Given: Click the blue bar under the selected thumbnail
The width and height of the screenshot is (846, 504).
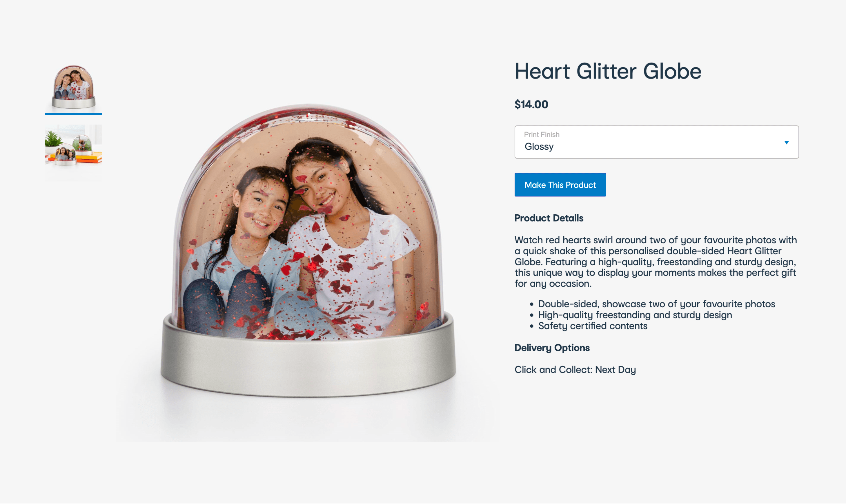Looking at the screenshot, I should tap(73, 114).
